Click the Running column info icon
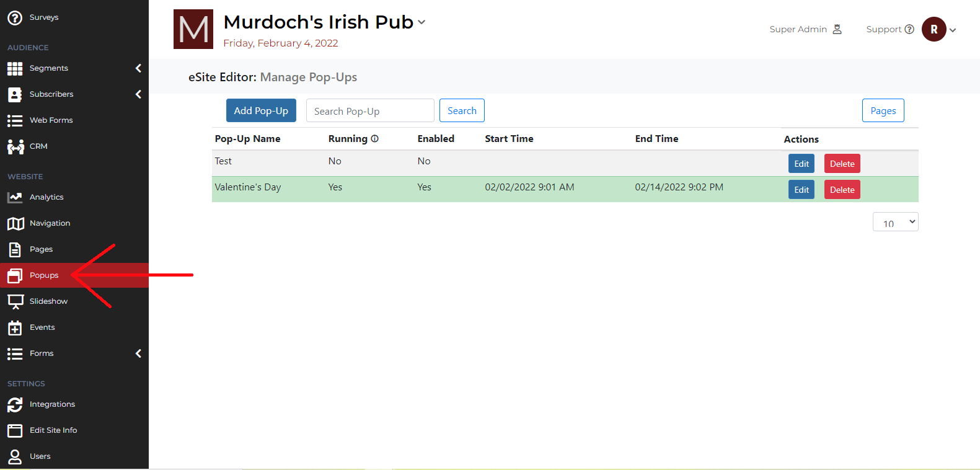 374,139
